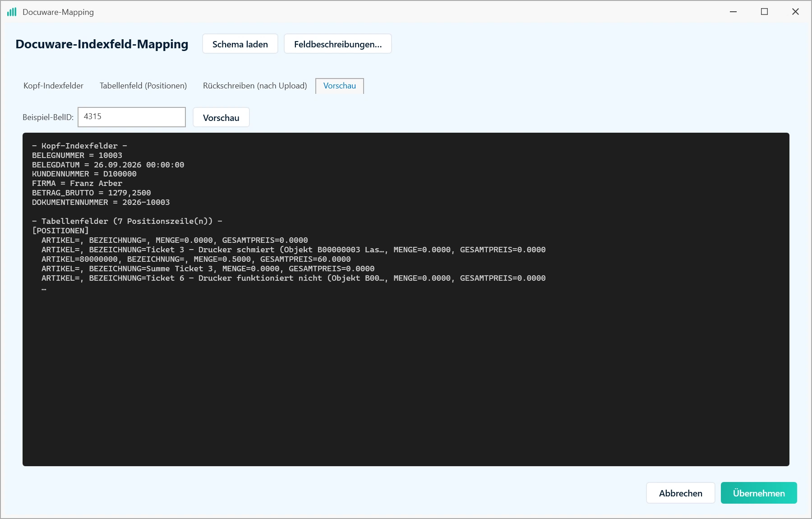Close the Docuware-Mapping window

[795, 12]
